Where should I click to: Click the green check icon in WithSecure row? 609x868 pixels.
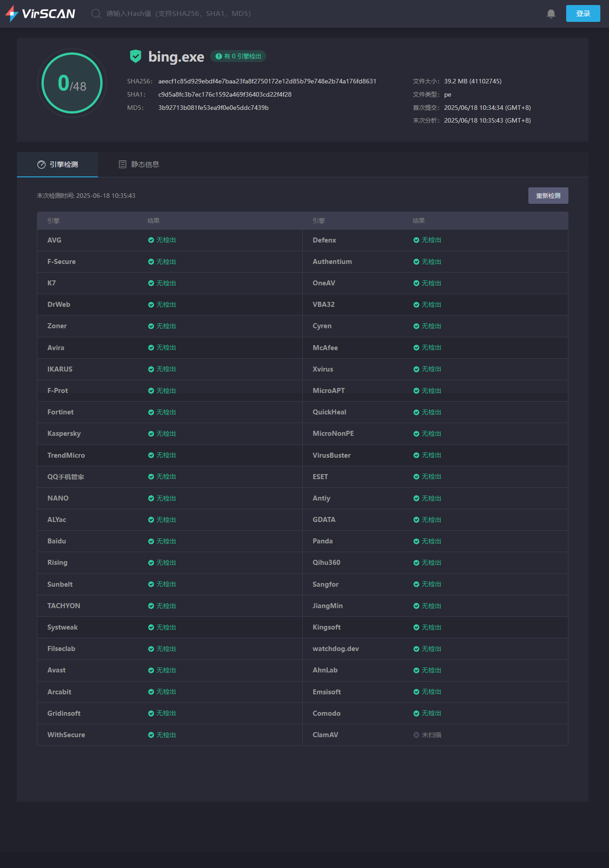[x=151, y=735]
